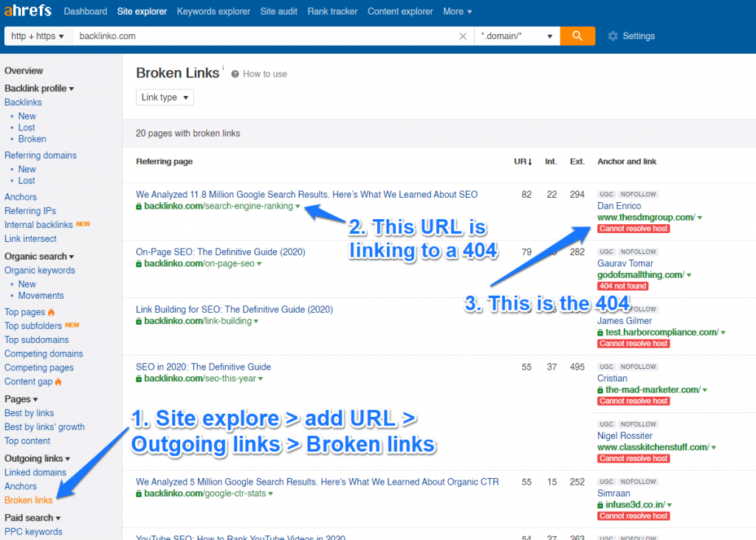Expand caret next to godofsmallthing.com/
The height and width of the screenshot is (540, 756).
tap(689, 275)
